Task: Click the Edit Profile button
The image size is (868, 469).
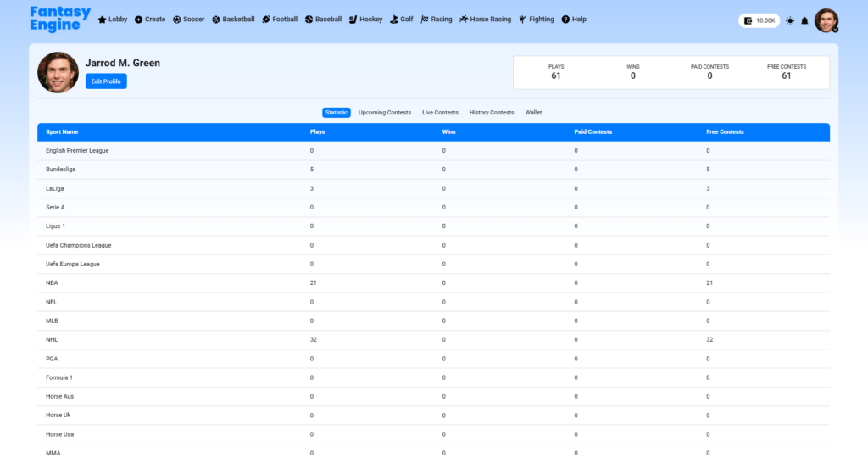Action: pos(106,81)
